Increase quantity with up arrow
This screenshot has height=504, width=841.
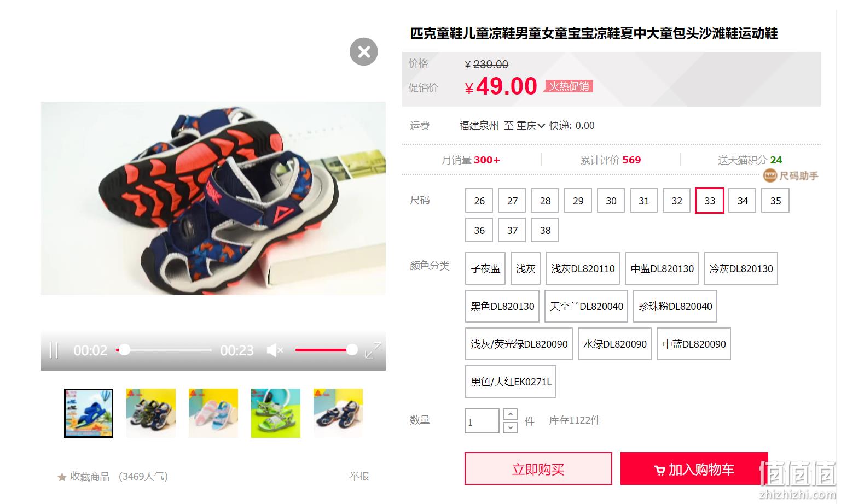510,414
